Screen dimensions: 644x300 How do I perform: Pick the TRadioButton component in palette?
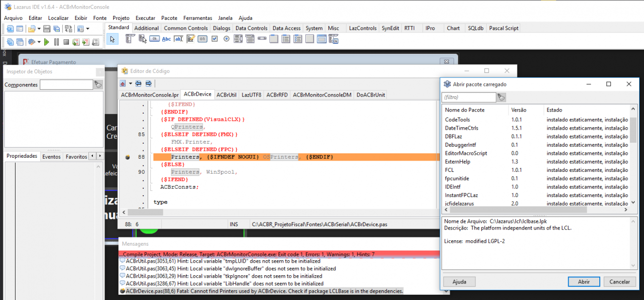(x=226, y=39)
